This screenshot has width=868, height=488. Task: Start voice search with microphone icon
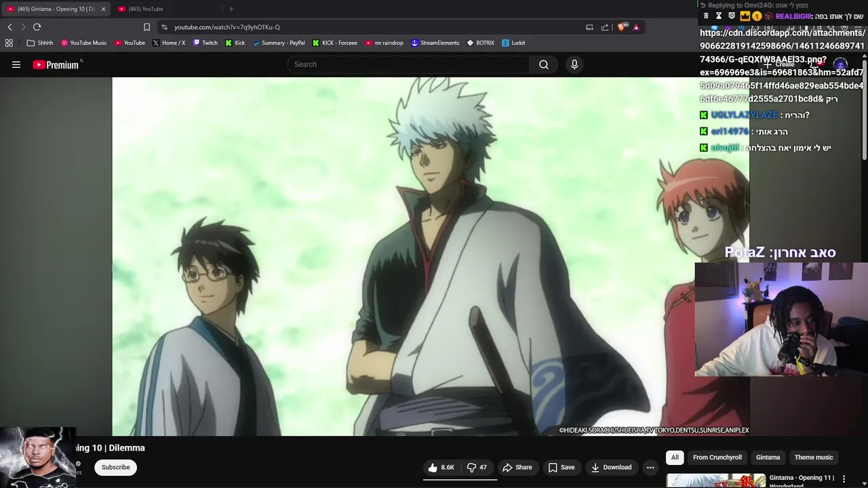(574, 64)
